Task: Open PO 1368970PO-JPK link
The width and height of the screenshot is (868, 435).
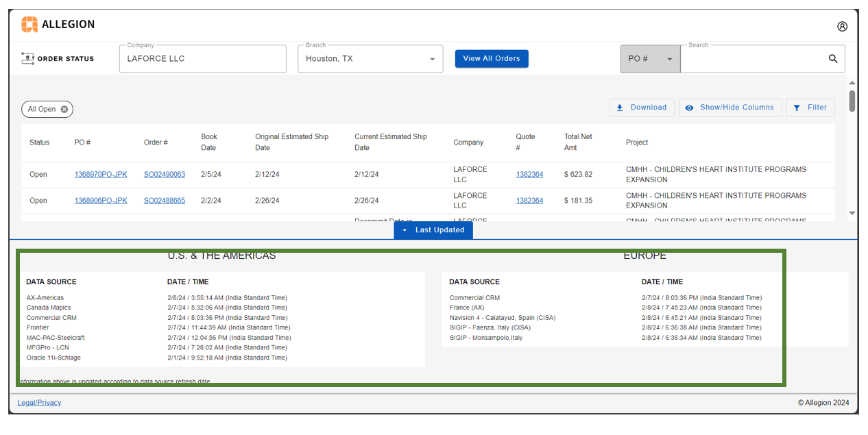Action: coord(101,175)
